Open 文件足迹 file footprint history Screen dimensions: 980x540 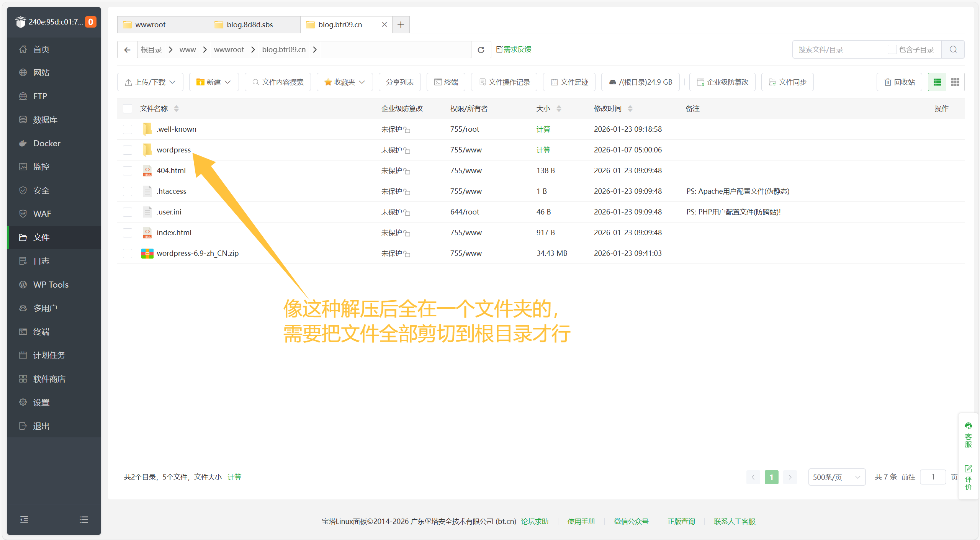[x=569, y=82]
